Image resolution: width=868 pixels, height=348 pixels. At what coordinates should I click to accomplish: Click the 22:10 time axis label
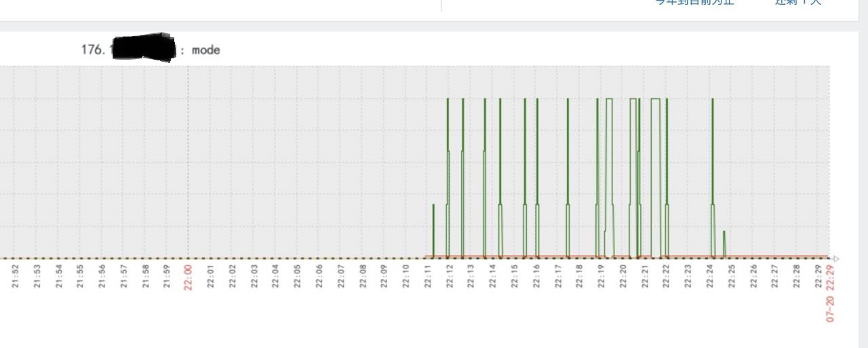click(406, 275)
